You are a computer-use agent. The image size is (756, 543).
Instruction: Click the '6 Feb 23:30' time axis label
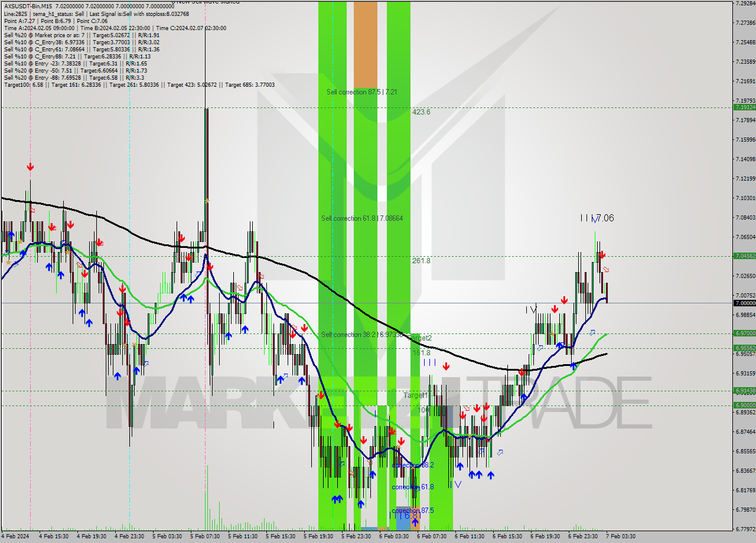[583, 537]
